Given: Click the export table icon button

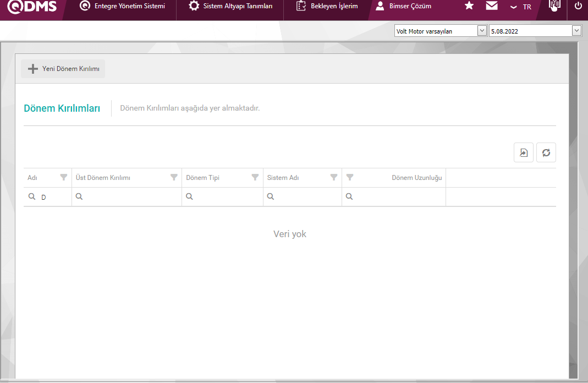Looking at the screenshot, I should point(524,153).
